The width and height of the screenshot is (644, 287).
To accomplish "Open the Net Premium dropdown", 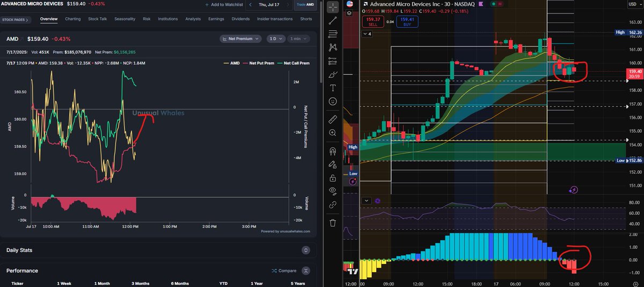I will point(240,39).
